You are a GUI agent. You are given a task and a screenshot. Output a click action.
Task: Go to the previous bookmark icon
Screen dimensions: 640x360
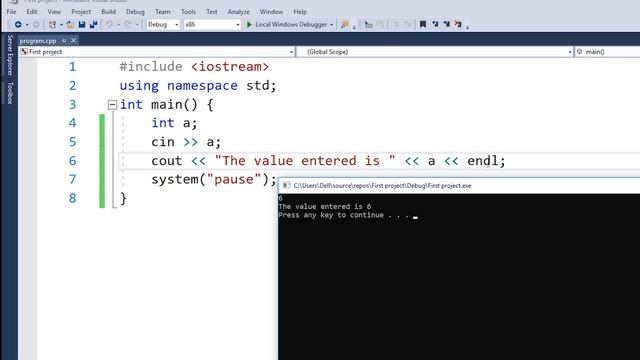coord(435,24)
